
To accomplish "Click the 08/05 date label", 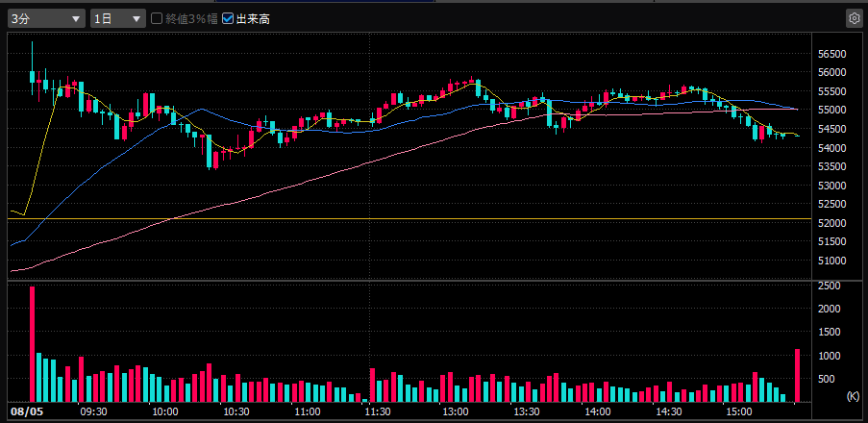I will [27, 412].
